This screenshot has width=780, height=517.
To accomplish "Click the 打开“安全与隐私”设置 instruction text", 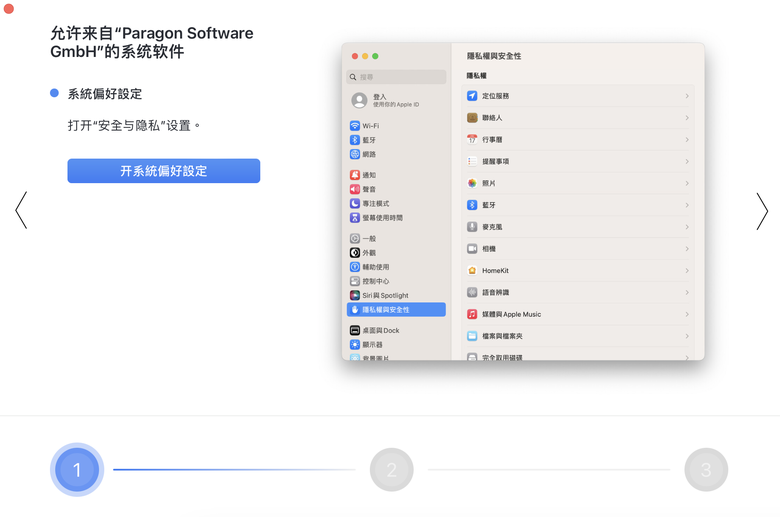I will 134,125.
